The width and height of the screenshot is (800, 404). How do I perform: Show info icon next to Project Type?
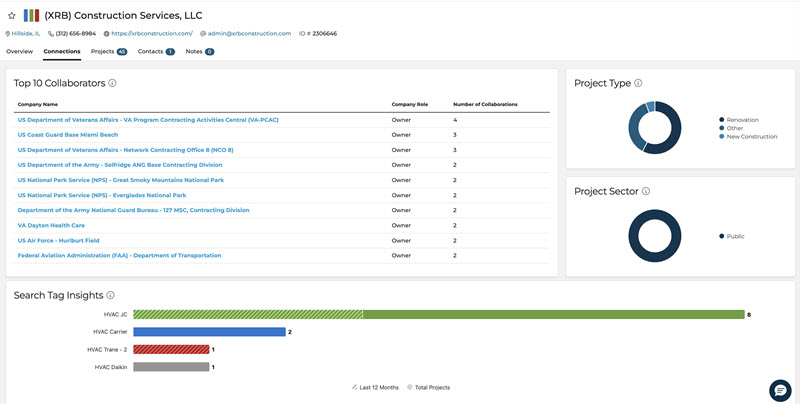(638, 83)
